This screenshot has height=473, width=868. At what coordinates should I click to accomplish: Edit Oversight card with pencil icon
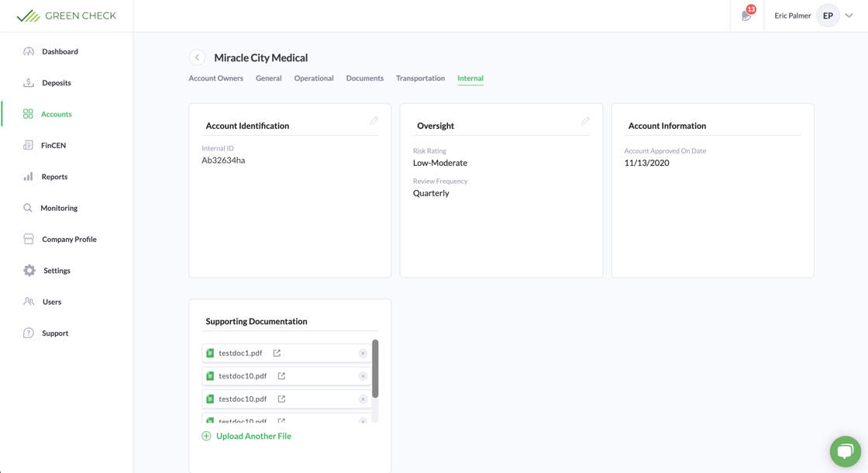586,120
